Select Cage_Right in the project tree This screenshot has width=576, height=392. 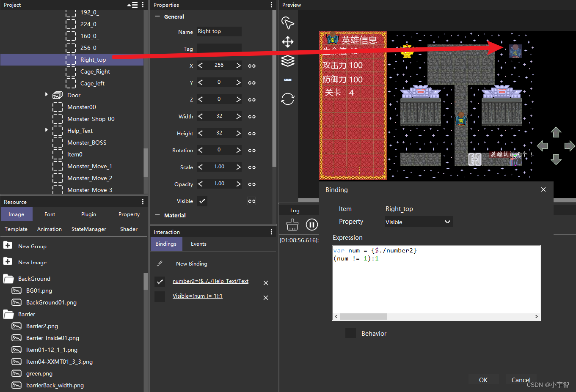(x=95, y=71)
